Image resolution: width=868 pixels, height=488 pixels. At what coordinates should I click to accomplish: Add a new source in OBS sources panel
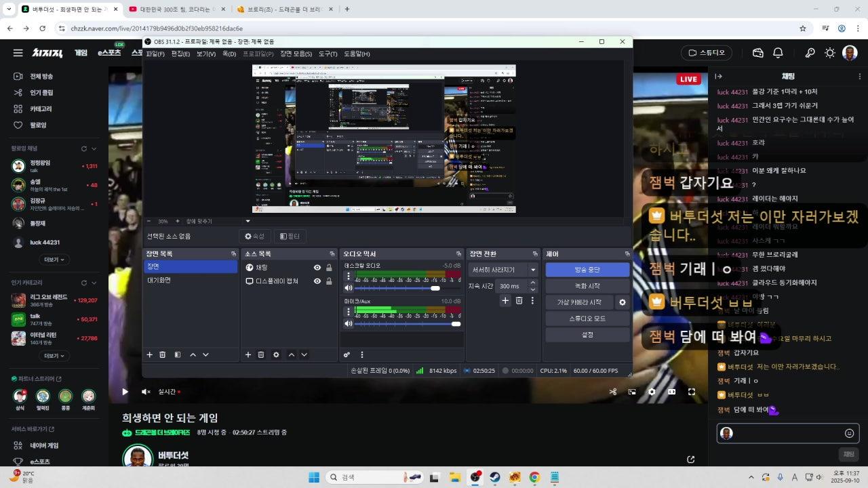pyautogui.click(x=248, y=354)
